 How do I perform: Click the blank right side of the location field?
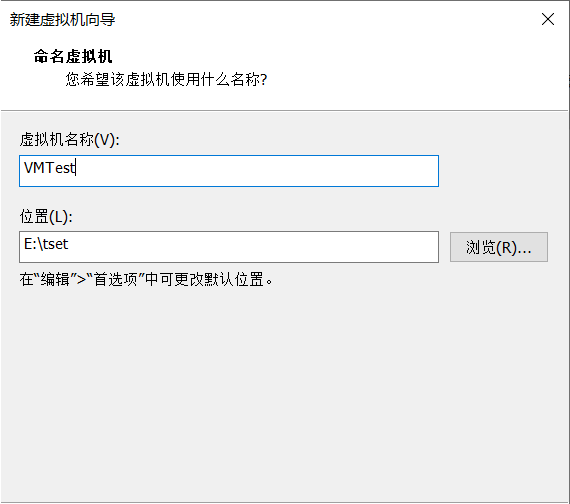[x=327, y=247]
